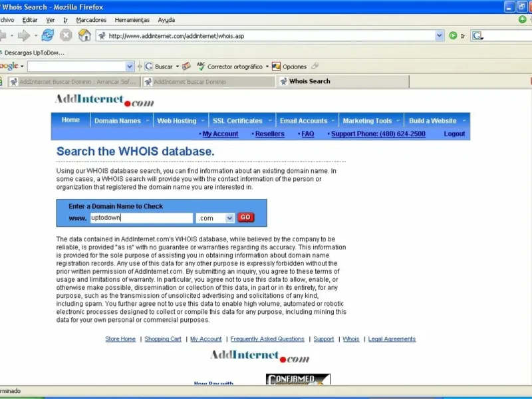
Task: Expand the Google toolbar search box dropdown
Action: pos(129,66)
